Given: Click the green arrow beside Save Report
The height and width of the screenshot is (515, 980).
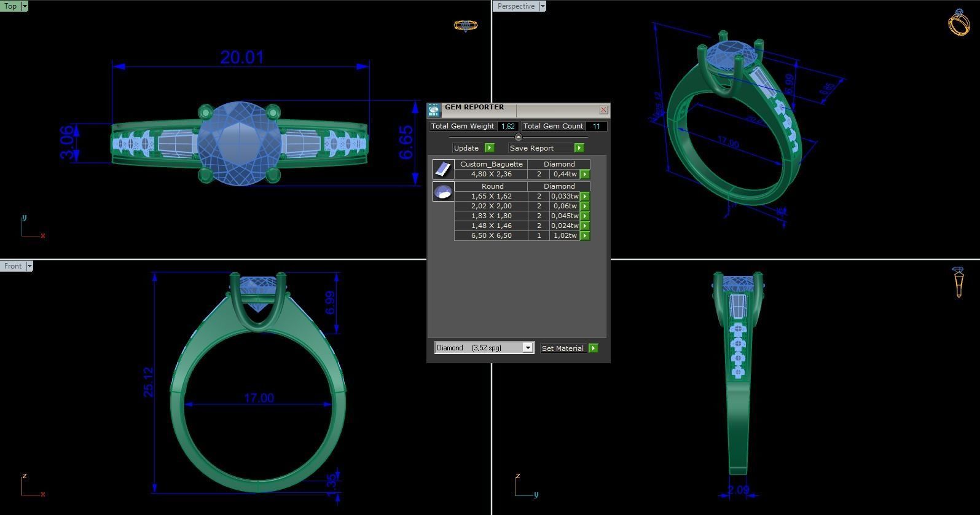Looking at the screenshot, I should (x=579, y=147).
